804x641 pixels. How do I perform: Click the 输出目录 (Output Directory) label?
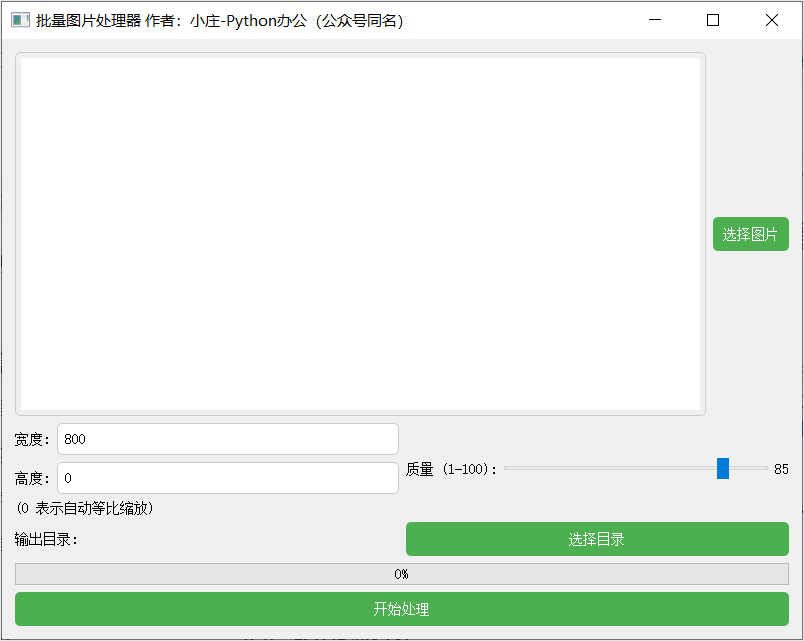45,538
